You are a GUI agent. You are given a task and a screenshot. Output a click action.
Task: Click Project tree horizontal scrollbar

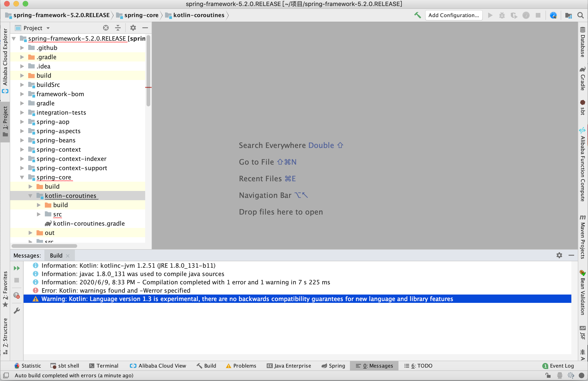pyautogui.click(x=44, y=246)
